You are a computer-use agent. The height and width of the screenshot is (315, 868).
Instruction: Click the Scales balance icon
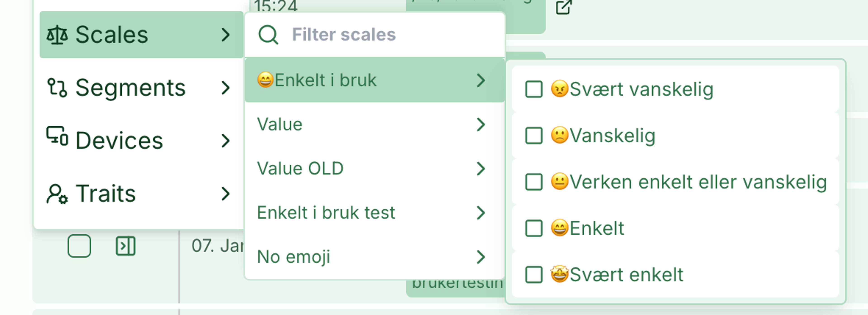57,35
